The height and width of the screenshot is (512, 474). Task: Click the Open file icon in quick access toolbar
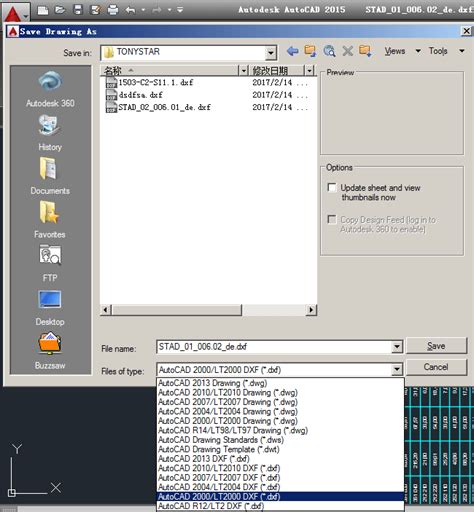point(60,10)
